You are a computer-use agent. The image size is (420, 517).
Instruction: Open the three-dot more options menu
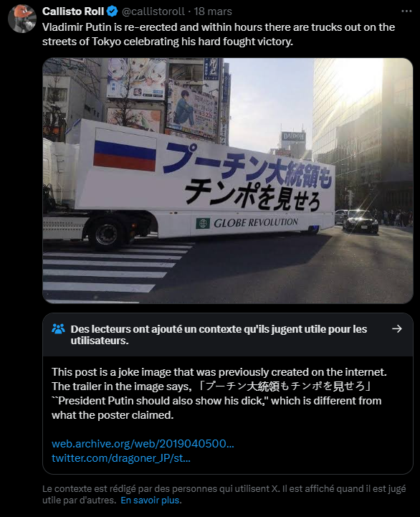tap(406, 11)
